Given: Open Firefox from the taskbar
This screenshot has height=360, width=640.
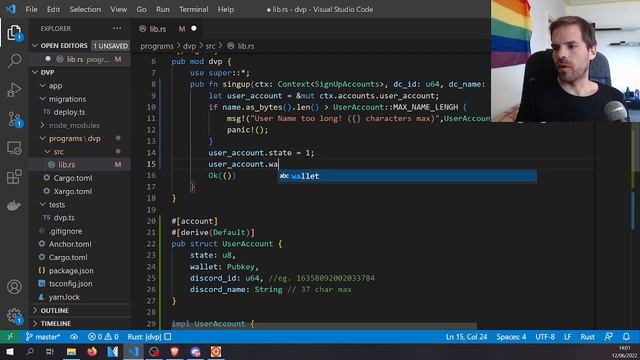Looking at the screenshot, I should (x=92, y=351).
